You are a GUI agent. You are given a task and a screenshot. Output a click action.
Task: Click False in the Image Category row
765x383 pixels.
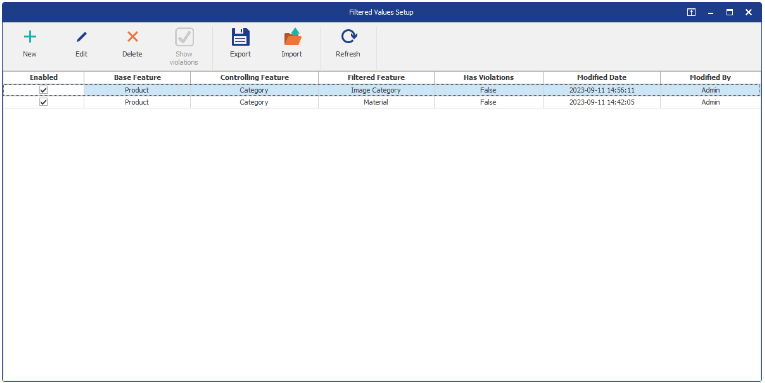tap(488, 90)
